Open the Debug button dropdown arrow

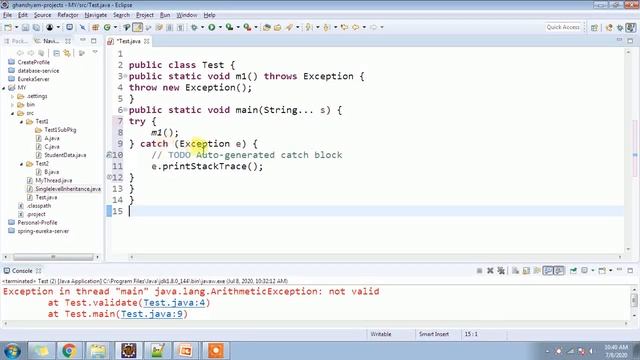coord(202,27)
